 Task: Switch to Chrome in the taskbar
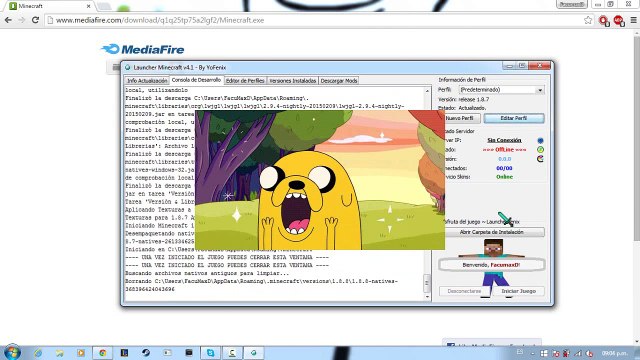(x=102, y=353)
